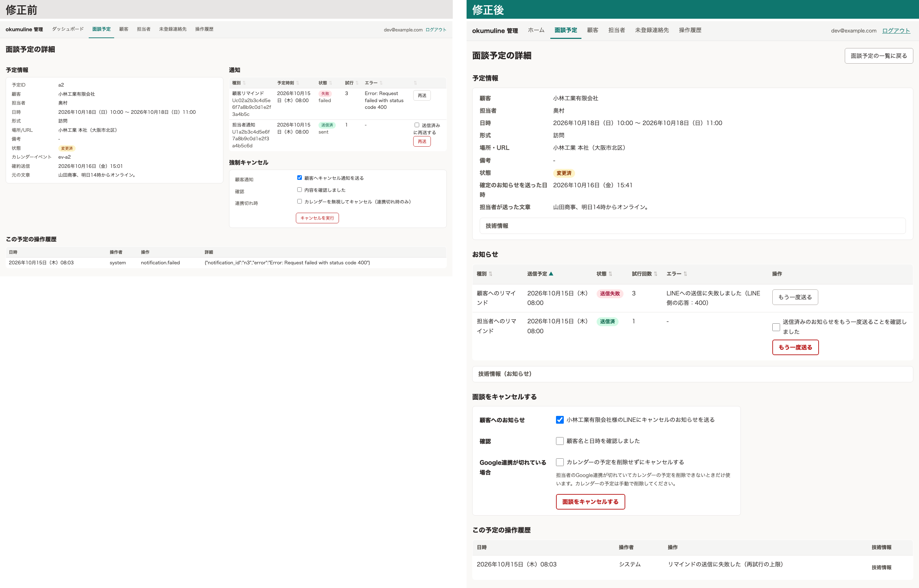Click ログアウト link in 修正前 header
Image resolution: width=919 pixels, height=588 pixels.
point(435,30)
